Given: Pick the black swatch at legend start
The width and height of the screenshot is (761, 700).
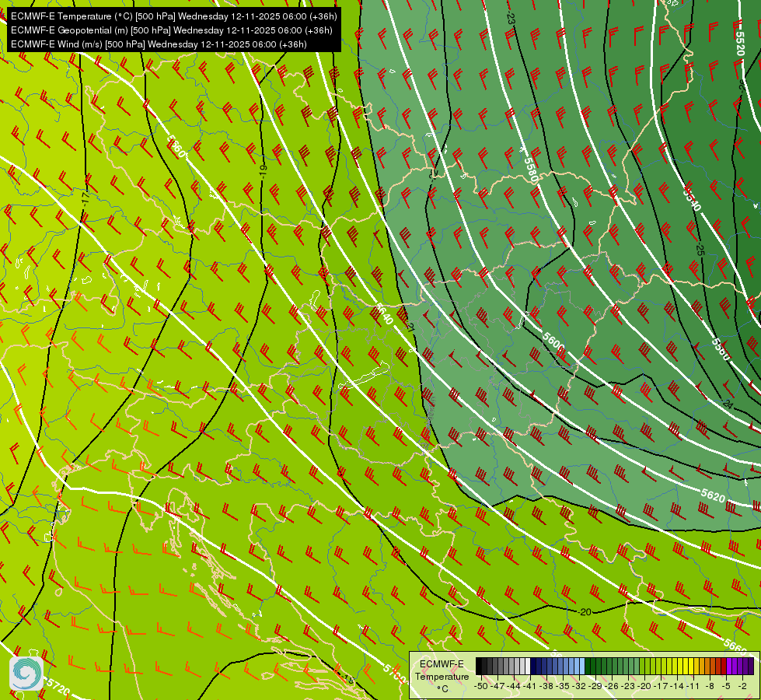Looking at the screenshot, I should point(479,666).
